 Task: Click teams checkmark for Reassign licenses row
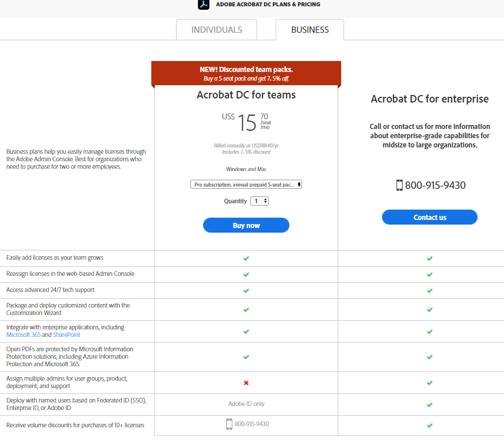click(x=246, y=274)
